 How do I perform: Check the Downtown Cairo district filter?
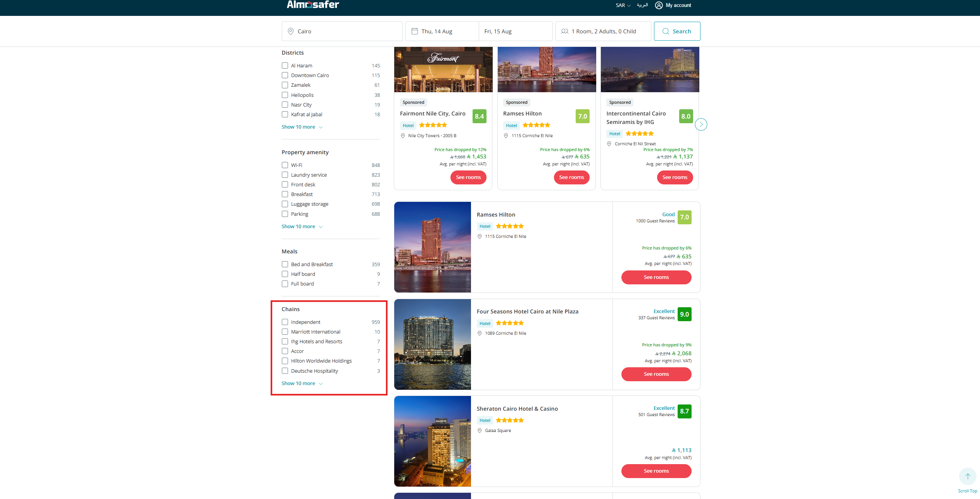(285, 76)
